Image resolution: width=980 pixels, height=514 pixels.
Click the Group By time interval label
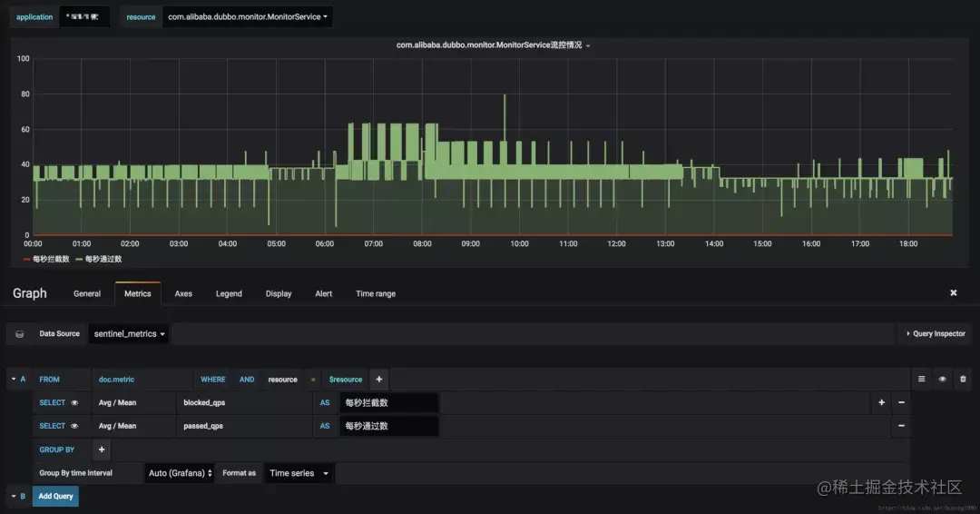(75, 473)
